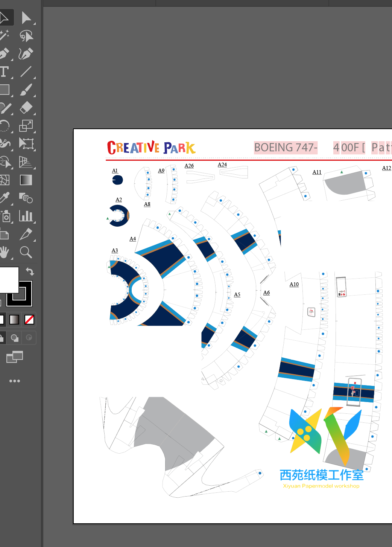Select the Eraser tool
392x547 pixels.
pyautogui.click(x=26, y=108)
